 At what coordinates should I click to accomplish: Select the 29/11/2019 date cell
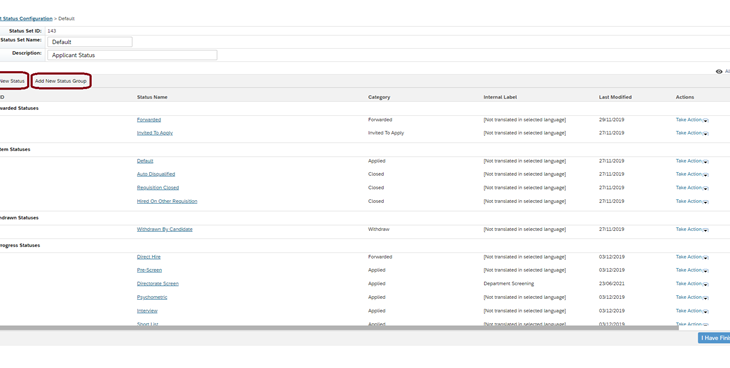pyautogui.click(x=611, y=120)
